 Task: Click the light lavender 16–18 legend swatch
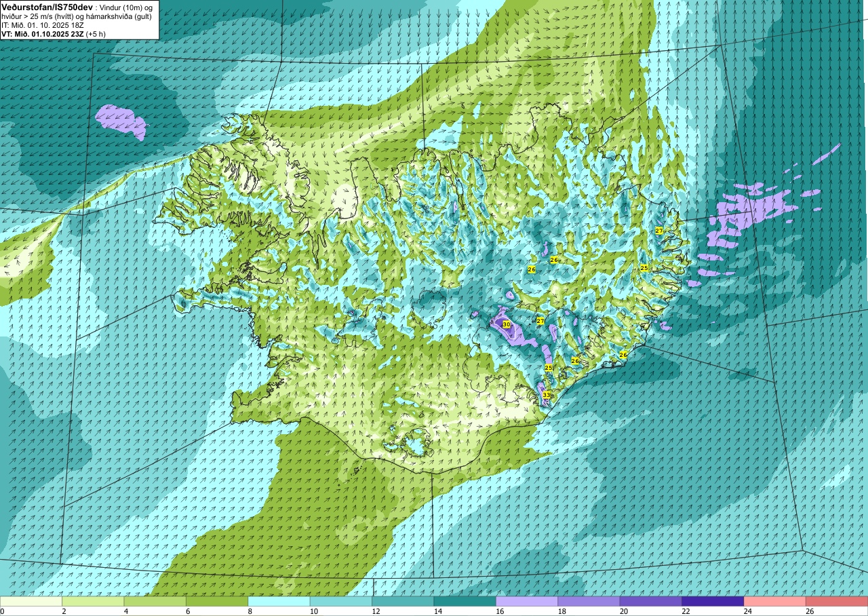[527, 602]
